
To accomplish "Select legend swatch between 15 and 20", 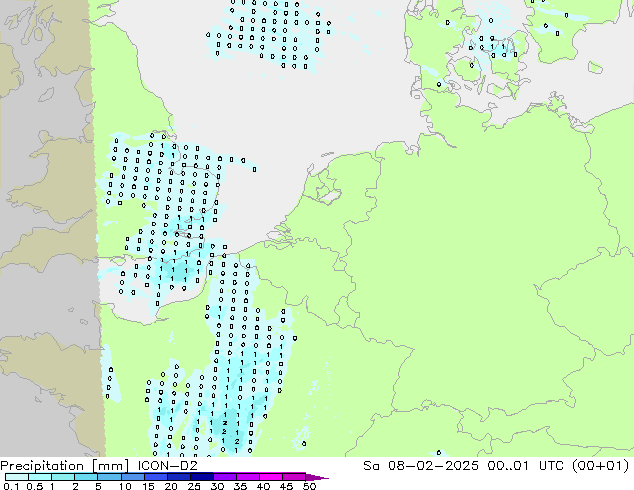I will [x=156, y=477].
